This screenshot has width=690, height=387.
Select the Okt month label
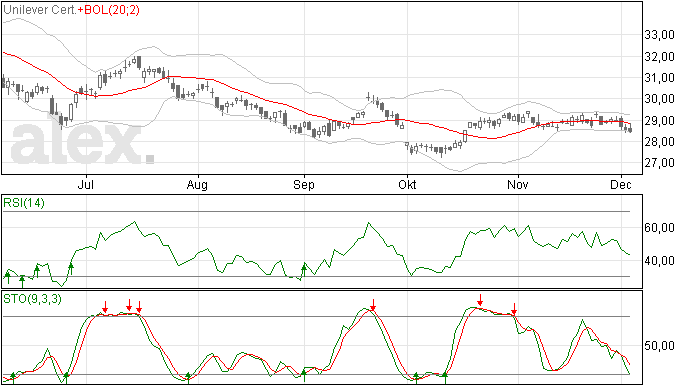[407, 184]
